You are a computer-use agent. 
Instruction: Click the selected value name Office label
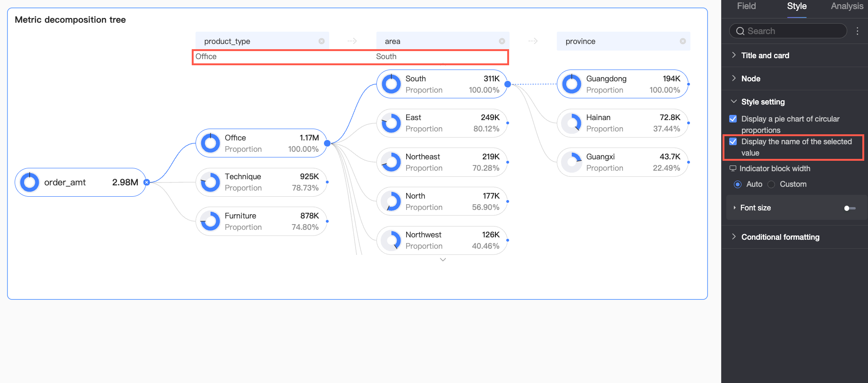(x=206, y=56)
